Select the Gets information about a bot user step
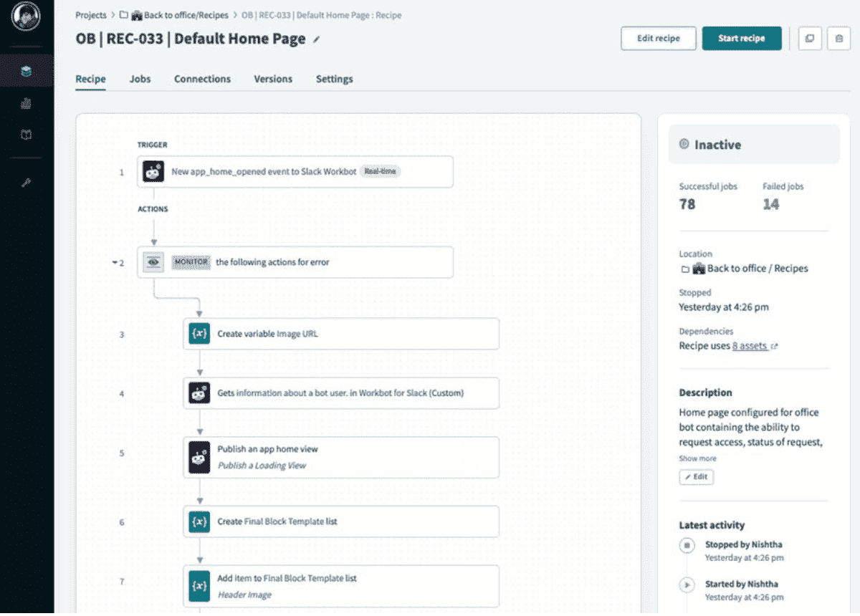 coord(341,393)
